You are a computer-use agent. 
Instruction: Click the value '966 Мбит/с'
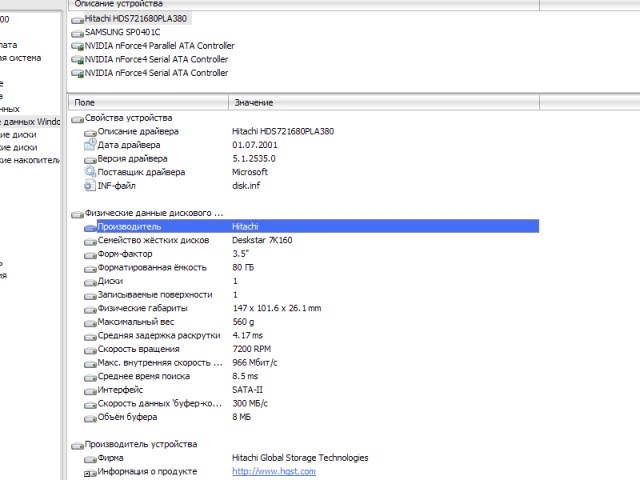pyautogui.click(x=255, y=362)
